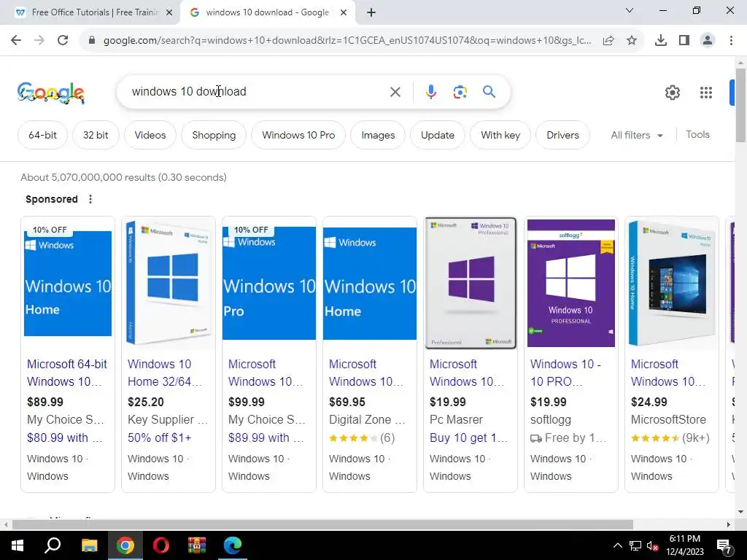Open Microsoft Windows 10 $69.95 listing
Screen dimensions: 747x560
pyautogui.click(x=366, y=373)
